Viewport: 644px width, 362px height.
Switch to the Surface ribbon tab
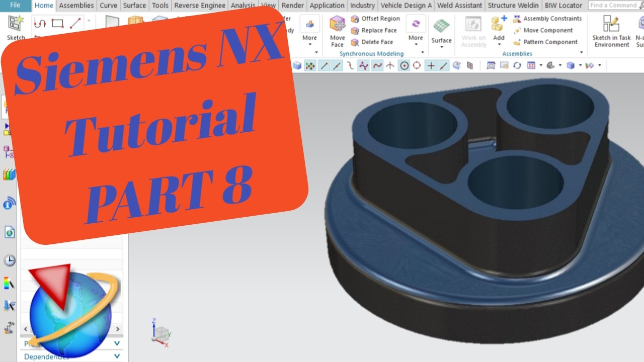(x=135, y=6)
